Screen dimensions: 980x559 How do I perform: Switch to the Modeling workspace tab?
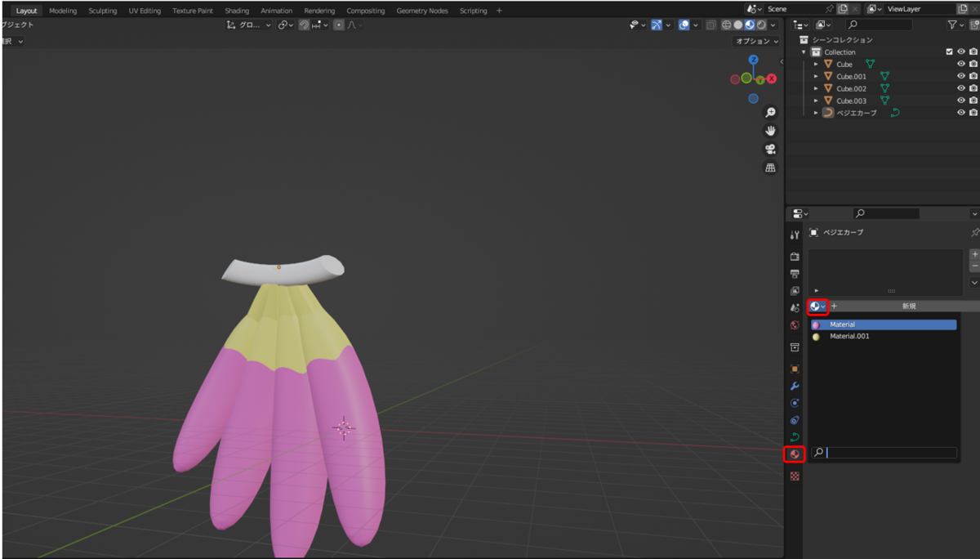tap(63, 11)
